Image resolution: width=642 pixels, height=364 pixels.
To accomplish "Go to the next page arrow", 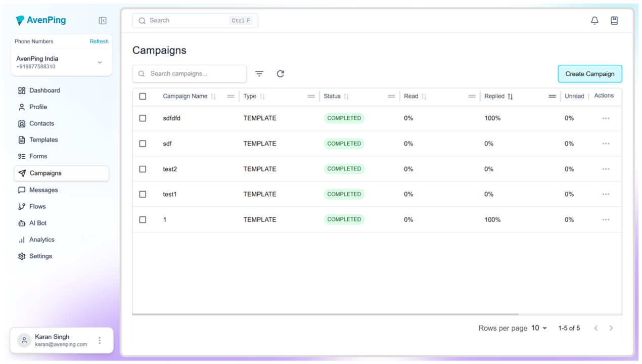I will click(611, 328).
